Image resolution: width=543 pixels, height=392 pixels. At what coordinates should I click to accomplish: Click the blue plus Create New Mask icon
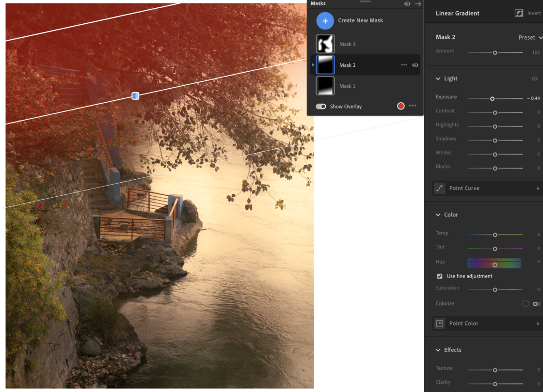tap(325, 21)
